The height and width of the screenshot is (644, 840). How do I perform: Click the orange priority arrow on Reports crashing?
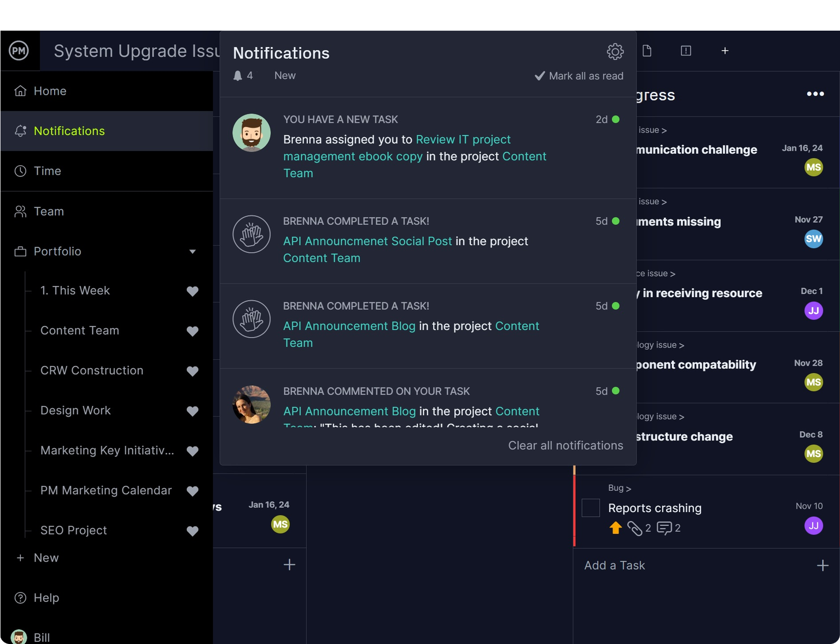(616, 527)
